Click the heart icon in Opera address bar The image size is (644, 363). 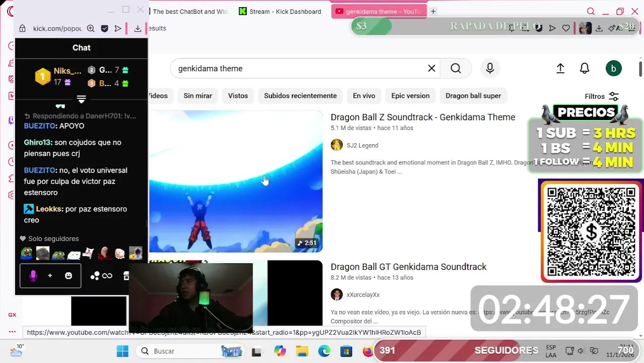point(566,28)
